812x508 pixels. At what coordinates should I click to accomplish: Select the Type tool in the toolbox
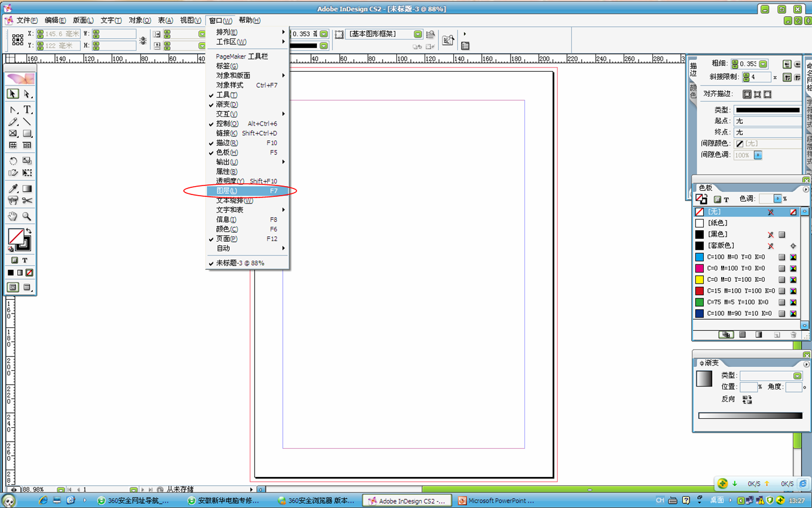tap(27, 110)
